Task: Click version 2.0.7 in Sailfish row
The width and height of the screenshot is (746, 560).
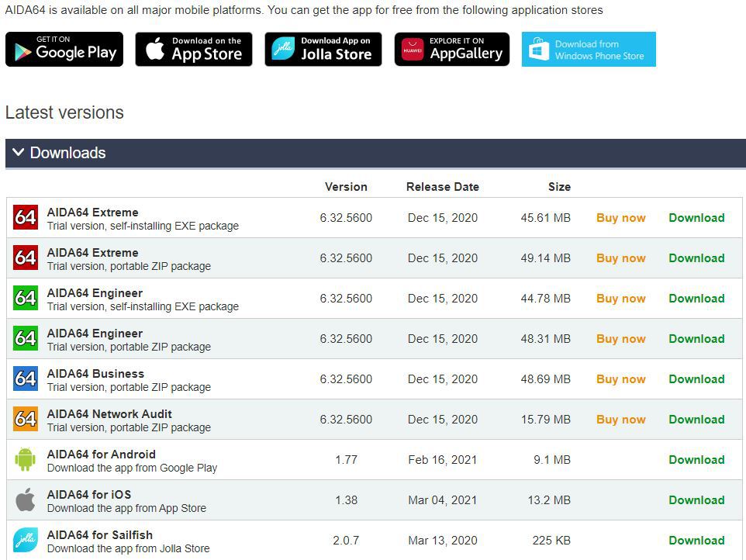Action: click(346, 541)
